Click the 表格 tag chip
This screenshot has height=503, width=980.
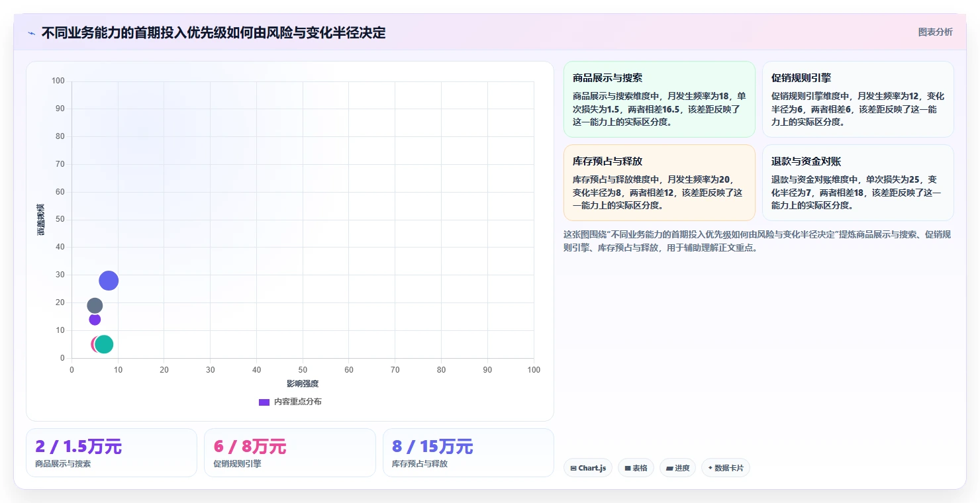[x=636, y=468]
